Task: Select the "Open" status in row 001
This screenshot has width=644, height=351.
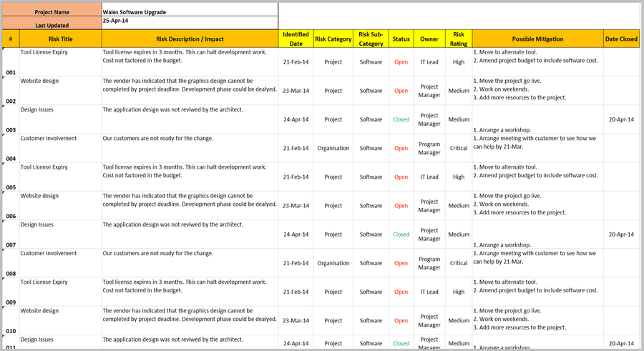Action: (x=401, y=62)
